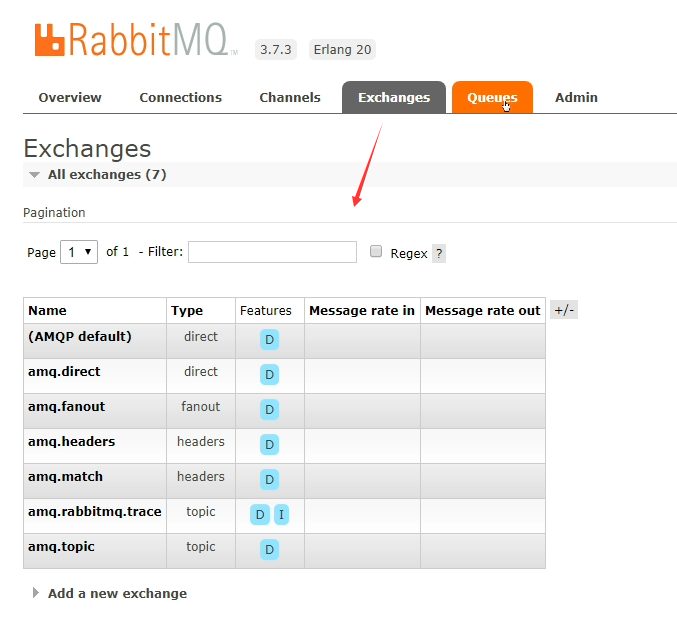Select the Exchanges tab
Image resolution: width=677 pixels, height=617 pixels.
pyautogui.click(x=394, y=98)
